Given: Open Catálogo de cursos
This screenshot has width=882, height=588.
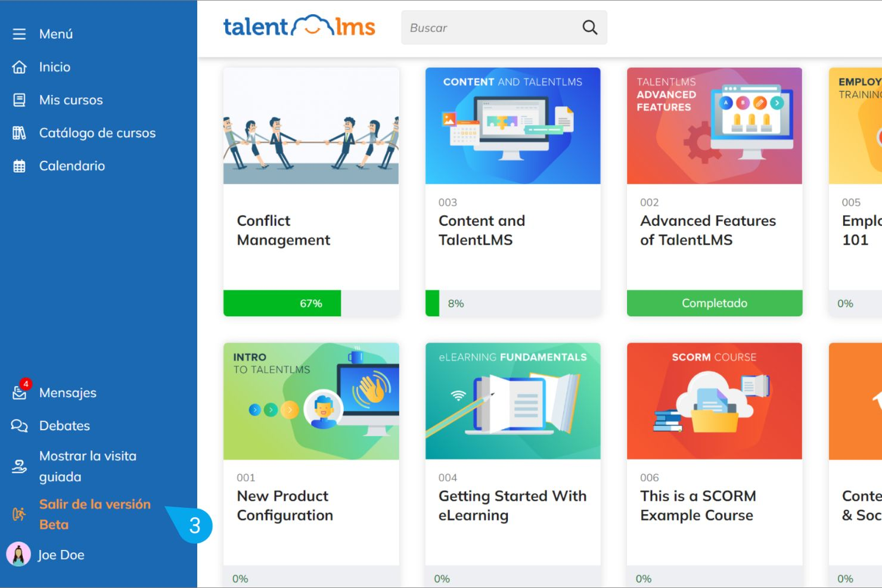Looking at the screenshot, I should [x=98, y=133].
